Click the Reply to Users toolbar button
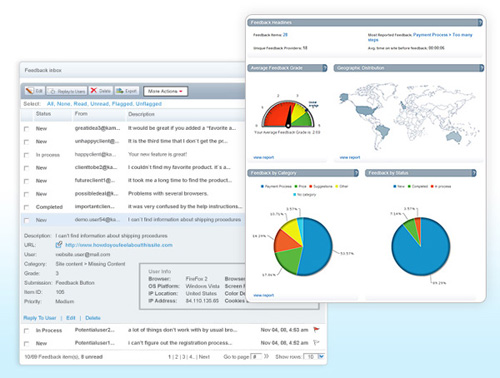500x378 pixels. pyautogui.click(x=67, y=91)
